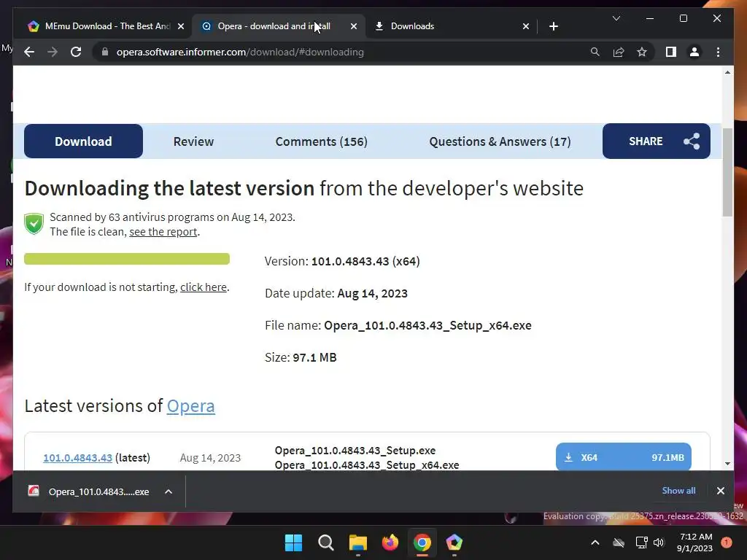The height and width of the screenshot is (560, 747).
Task: Close the MEmu Download tab
Action: (181, 26)
